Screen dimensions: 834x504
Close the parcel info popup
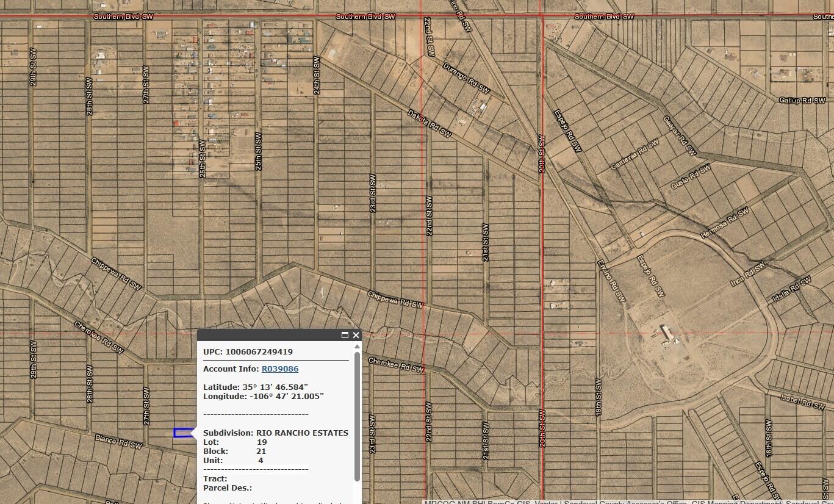click(x=356, y=335)
